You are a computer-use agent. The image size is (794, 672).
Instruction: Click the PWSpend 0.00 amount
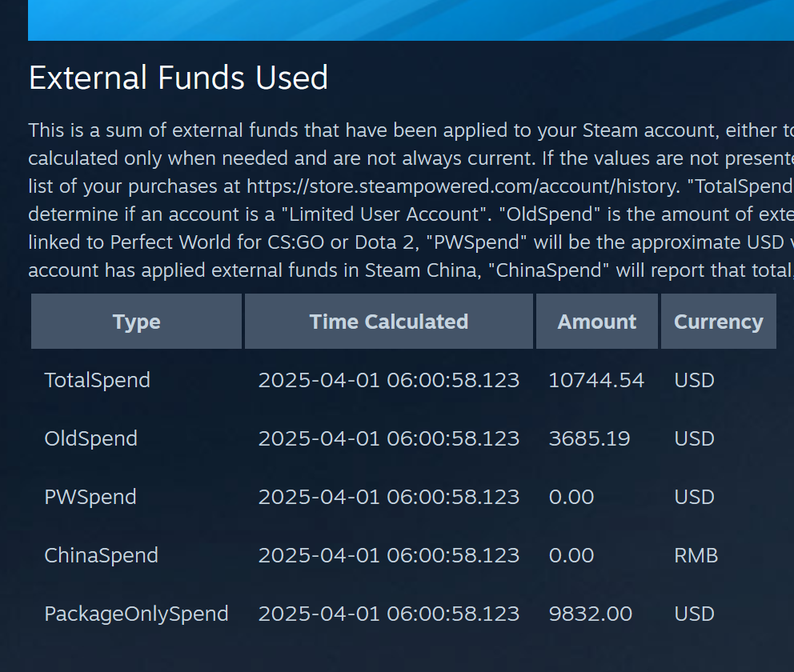(571, 497)
